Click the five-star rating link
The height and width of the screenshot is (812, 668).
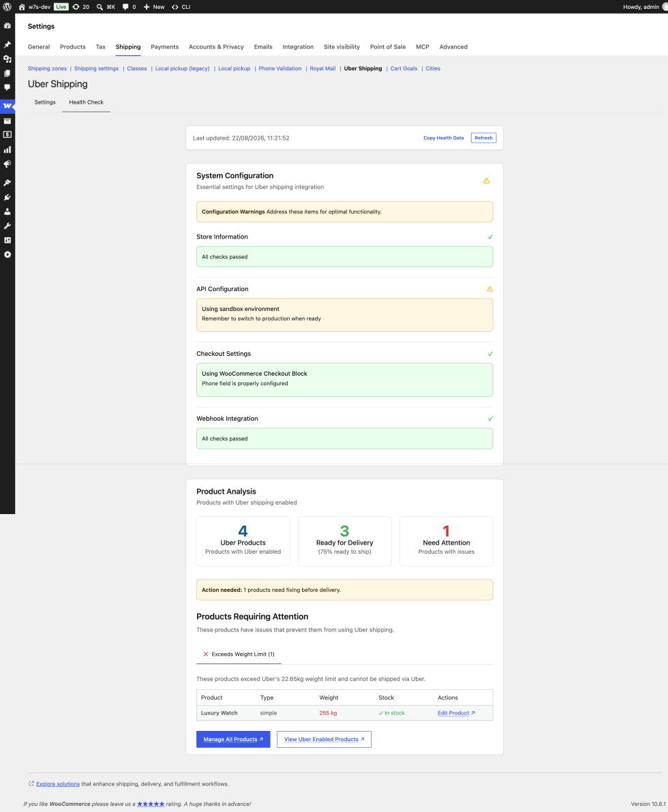click(x=151, y=804)
